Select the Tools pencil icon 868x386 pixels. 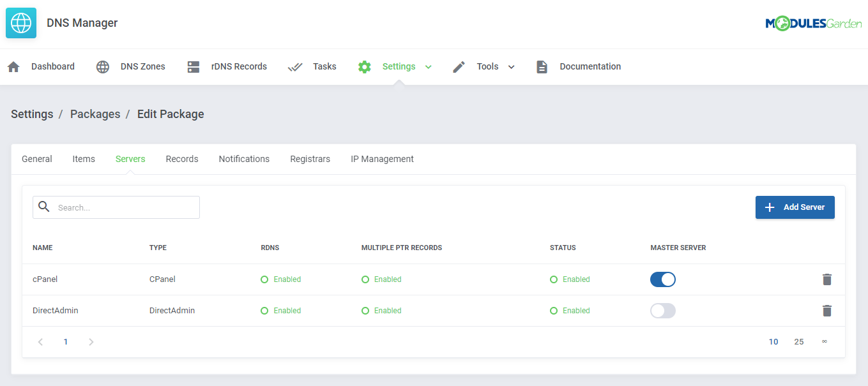point(458,66)
